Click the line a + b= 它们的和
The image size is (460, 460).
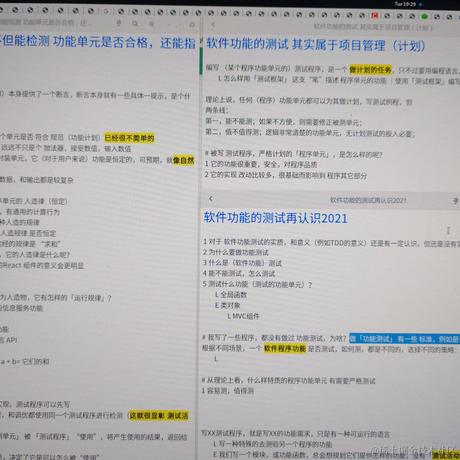tap(25, 361)
